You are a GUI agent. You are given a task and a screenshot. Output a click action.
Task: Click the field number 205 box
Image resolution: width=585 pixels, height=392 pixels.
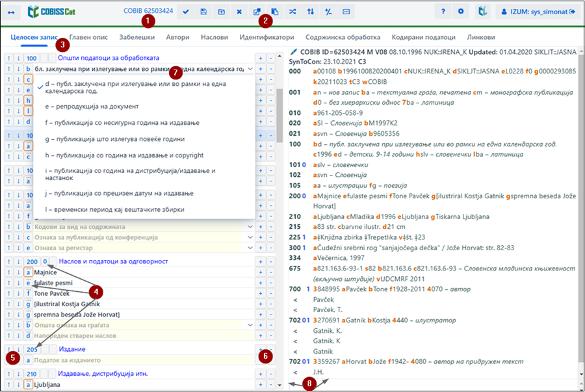tap(32, 349)
